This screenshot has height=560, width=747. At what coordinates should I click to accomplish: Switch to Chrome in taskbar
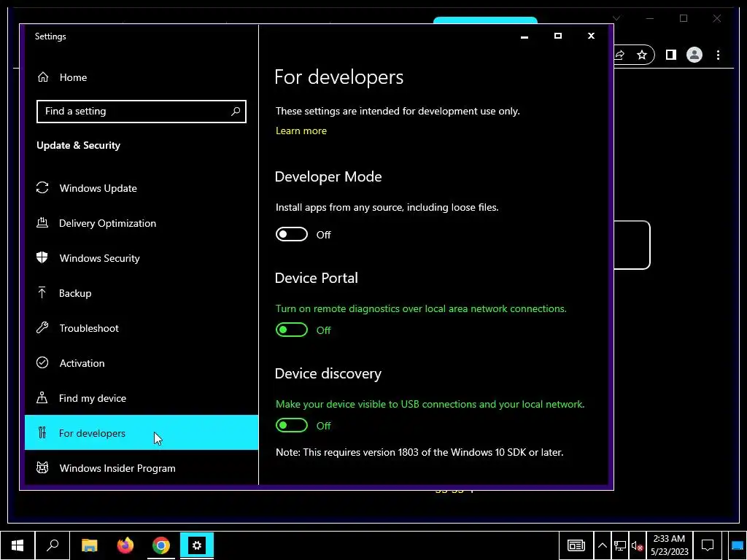[161, 545]
